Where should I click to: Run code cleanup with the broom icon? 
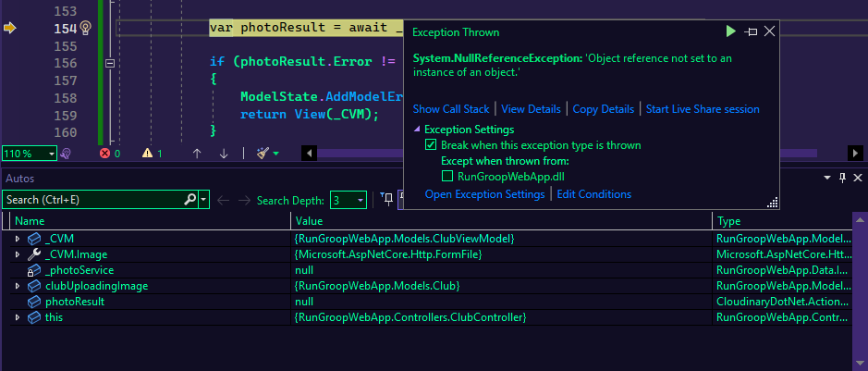[x=263, y=154]
